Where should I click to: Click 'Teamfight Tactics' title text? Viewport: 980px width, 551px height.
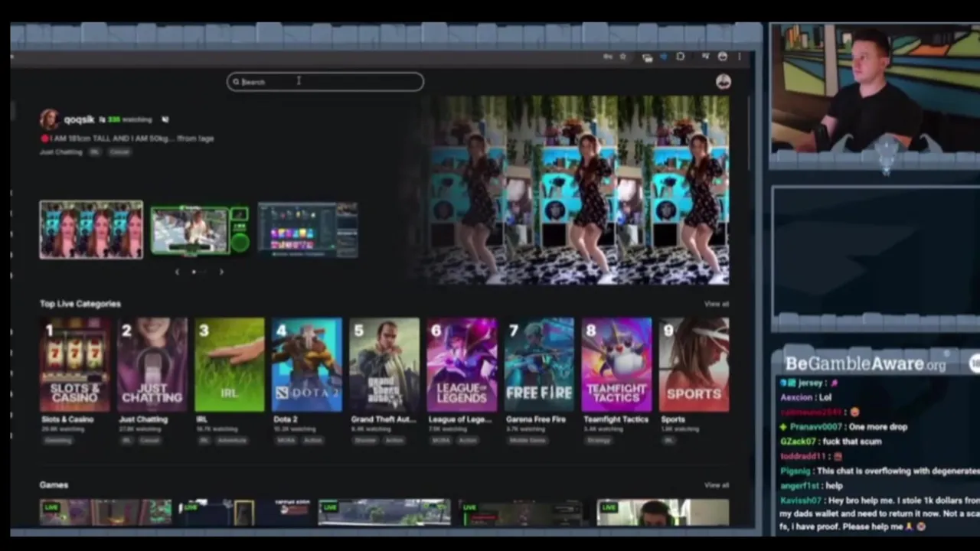coord(616,419)
